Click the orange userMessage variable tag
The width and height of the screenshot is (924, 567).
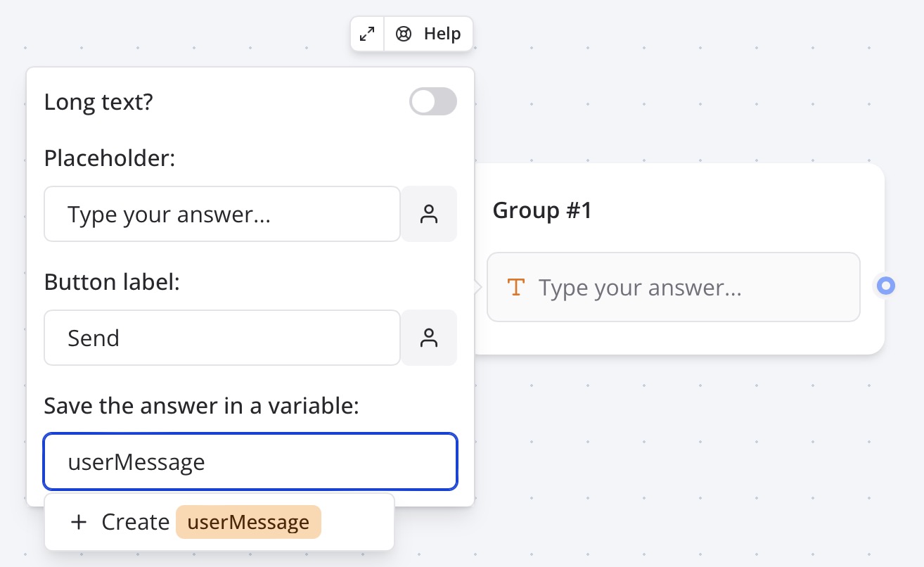tap(248, 522)
